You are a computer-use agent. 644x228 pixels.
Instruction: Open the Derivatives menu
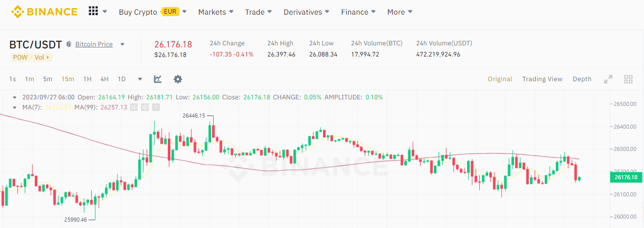[x=306, y=12]
